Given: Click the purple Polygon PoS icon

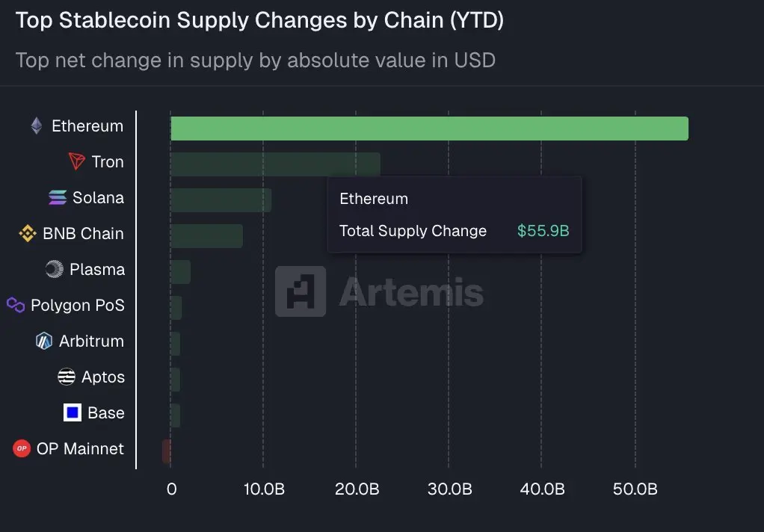Looking at the screenshot, I should [16, 305].
